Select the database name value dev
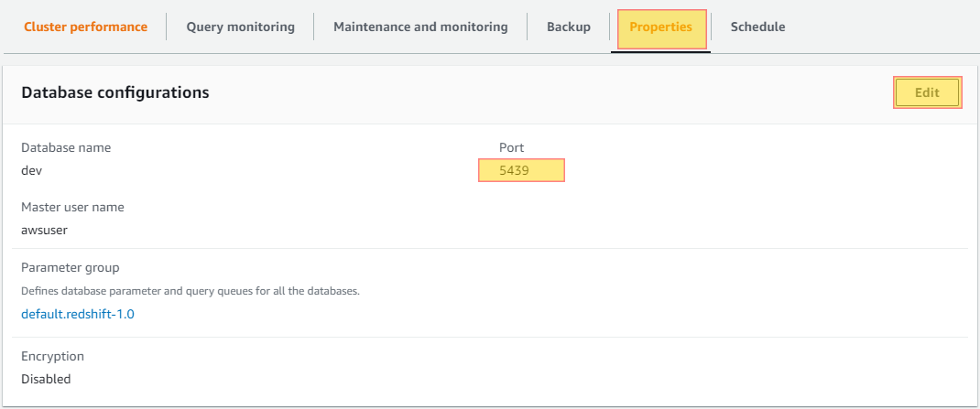 click(32, 170)
